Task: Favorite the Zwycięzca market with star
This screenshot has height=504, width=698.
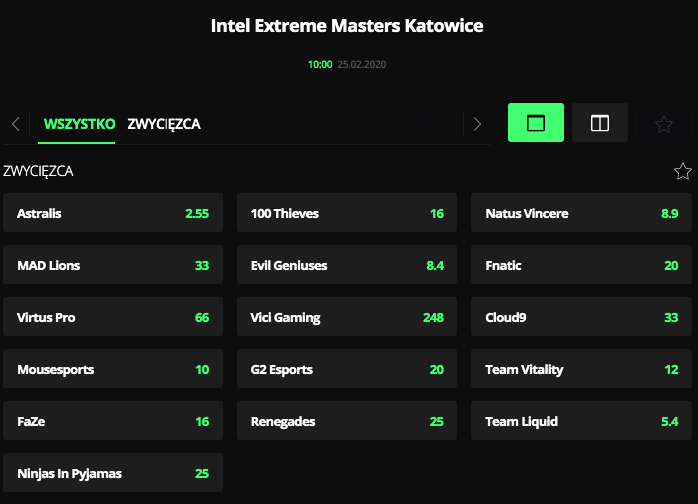Action: coord(683,171)
